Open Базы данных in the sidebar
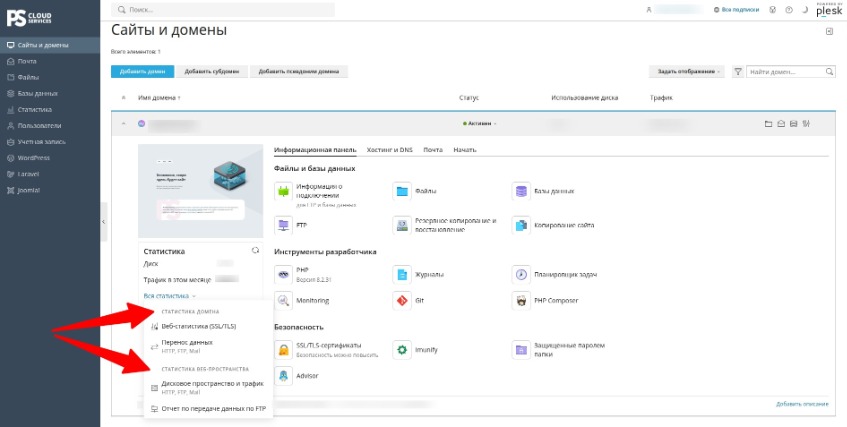The image size is (847, 427). [50, 94]
